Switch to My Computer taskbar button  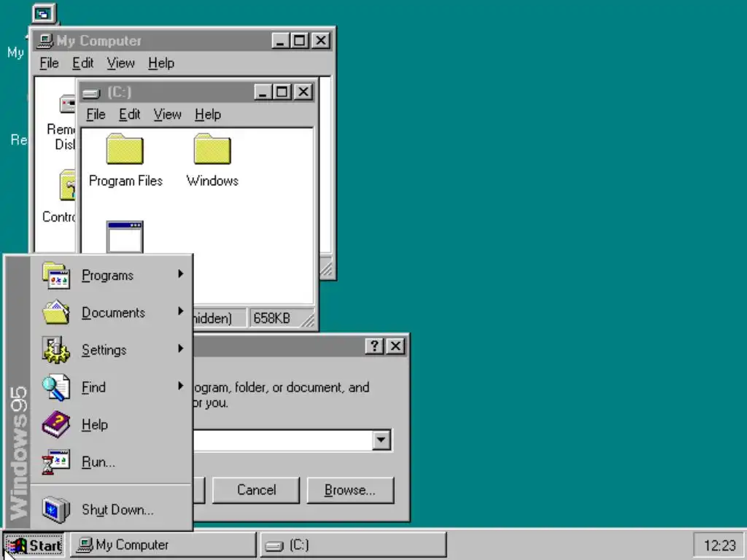[163, 545]
